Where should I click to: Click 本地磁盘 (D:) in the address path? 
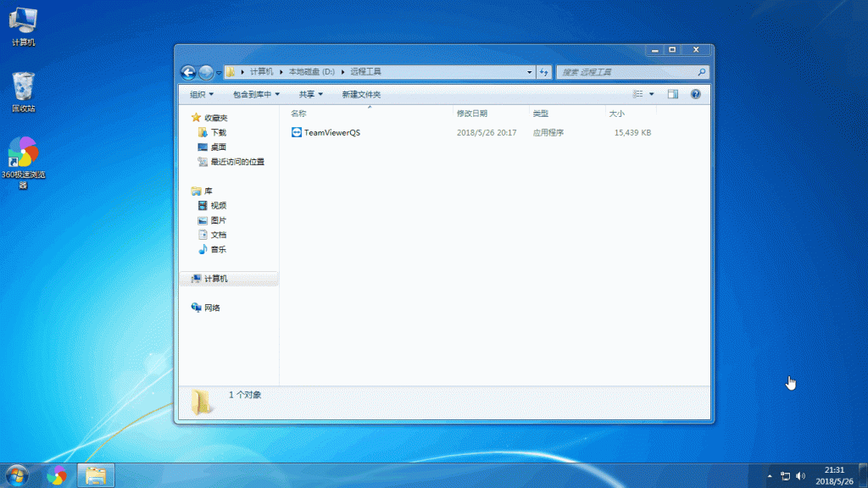(x=311, y=73)
